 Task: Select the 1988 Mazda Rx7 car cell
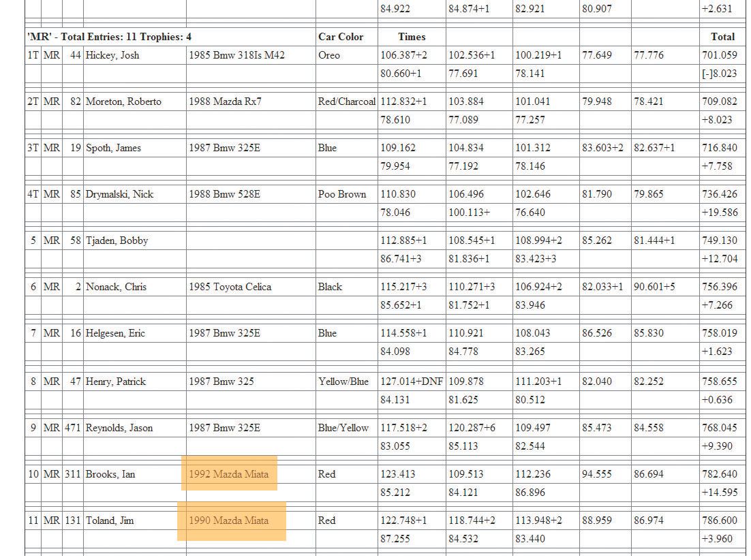pyautogui.click(x=225, y=102)
